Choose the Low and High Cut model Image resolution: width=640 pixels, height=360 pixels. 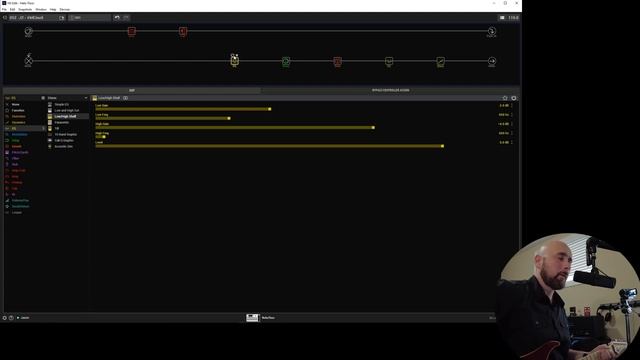[68, 110]
